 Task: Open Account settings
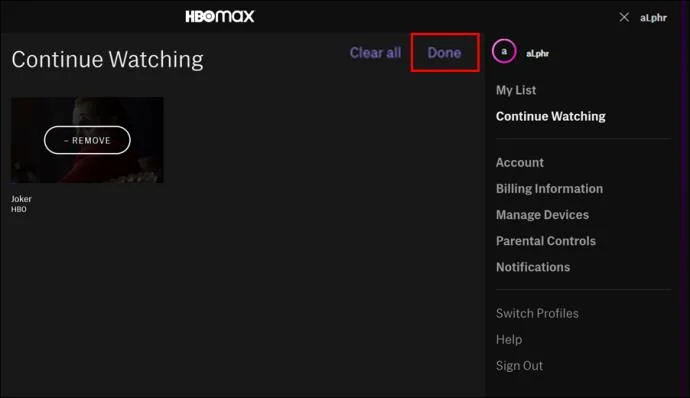click(x=520, y=162)
